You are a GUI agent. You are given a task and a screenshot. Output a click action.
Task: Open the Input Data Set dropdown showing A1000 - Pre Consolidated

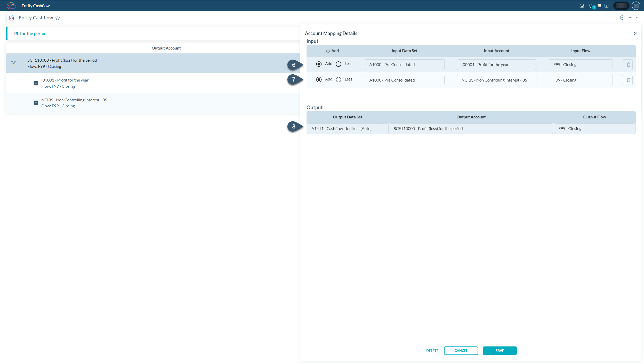click(404, 64)
